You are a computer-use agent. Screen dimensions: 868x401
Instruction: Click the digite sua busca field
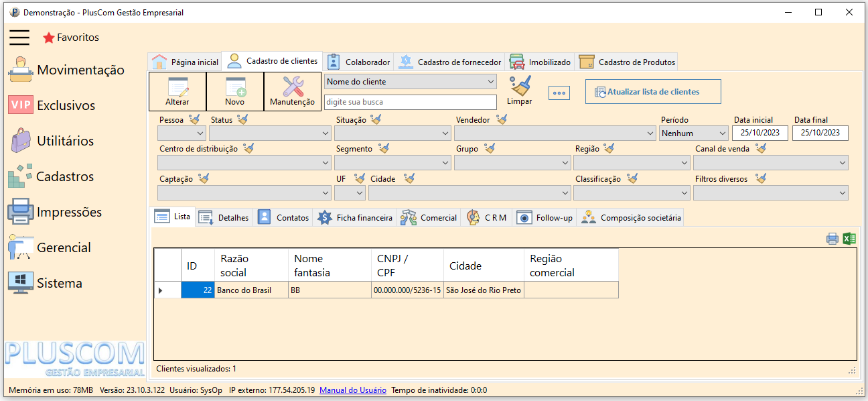click(410, 103)
